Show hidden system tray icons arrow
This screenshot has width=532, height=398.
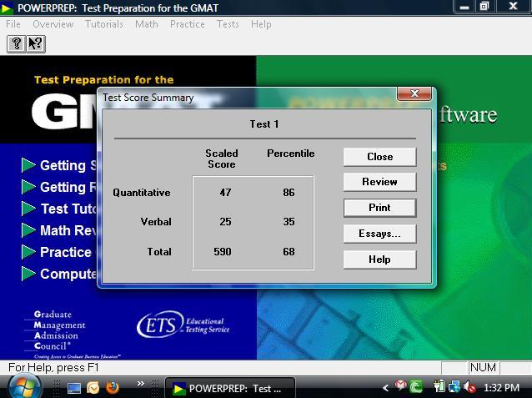(x=385, y=388)
